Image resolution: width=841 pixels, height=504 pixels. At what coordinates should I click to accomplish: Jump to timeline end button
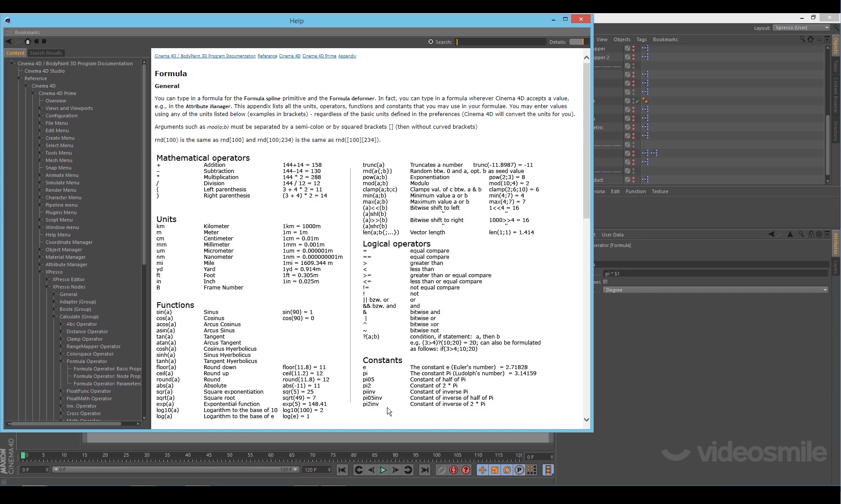[x=424, y=470]
